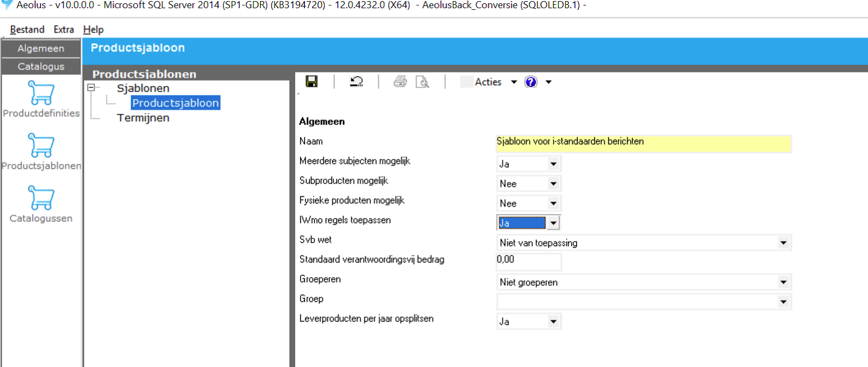Viewport: 868px width, 367px height.
Task: Click the Print preview icon
Action: pyautogui.click(x=423, y=81)
